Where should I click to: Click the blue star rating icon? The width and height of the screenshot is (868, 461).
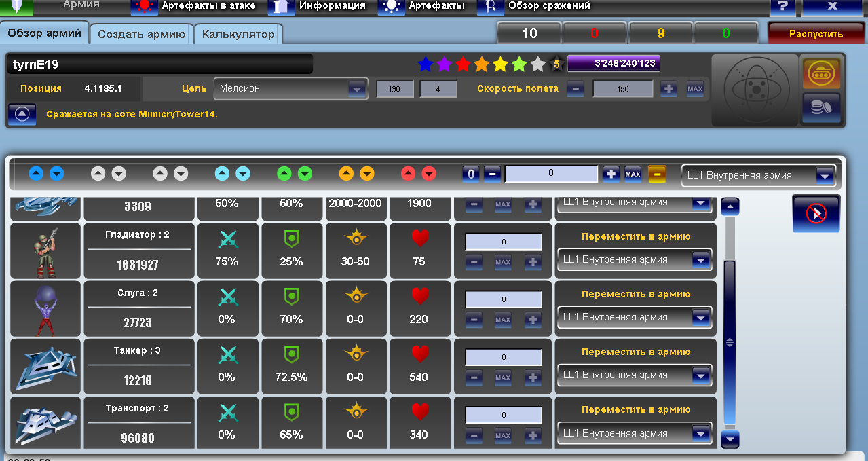tap(426, 64)
